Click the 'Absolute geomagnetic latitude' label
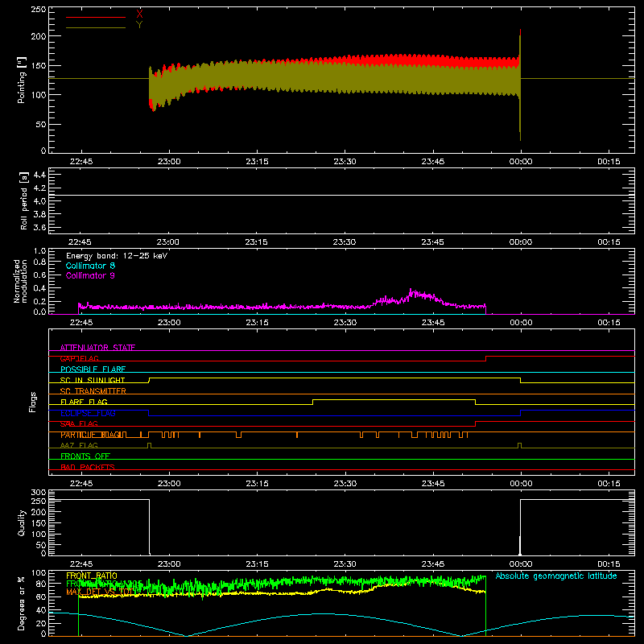 coord(556,576)
